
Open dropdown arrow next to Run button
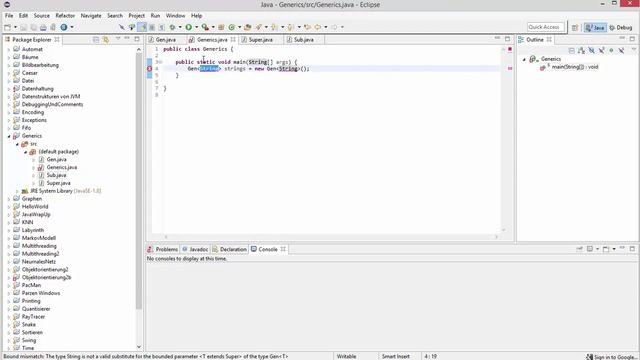[x=196, y=27]
